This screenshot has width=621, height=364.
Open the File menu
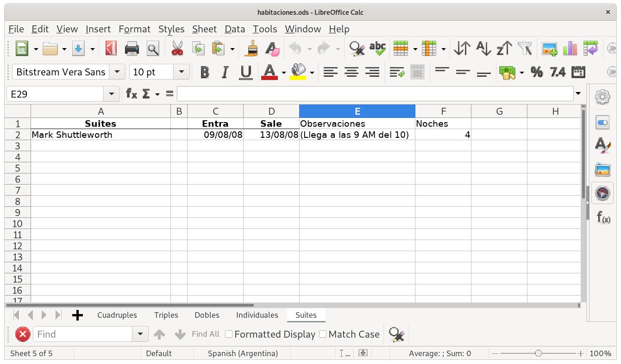coord(16,29)
